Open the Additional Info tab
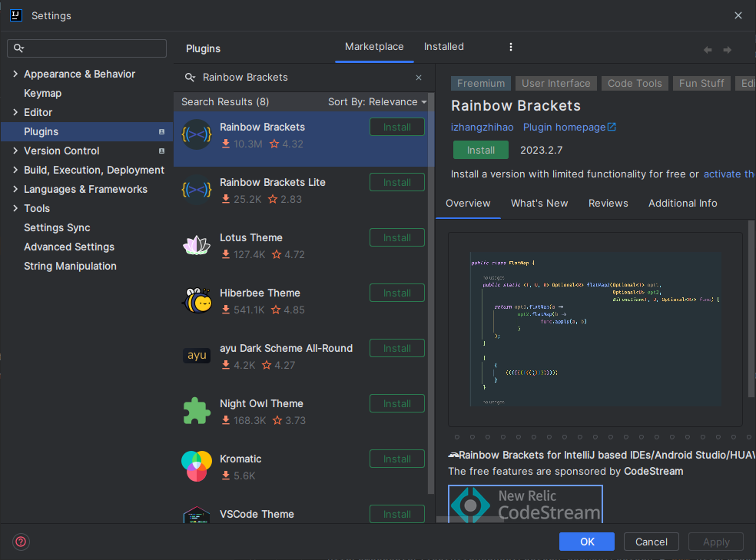756x560 pixels. tap(682, 204)
